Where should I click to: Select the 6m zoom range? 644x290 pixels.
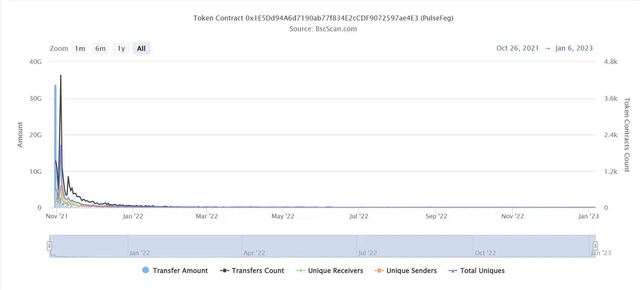pyautogui.click(x=100, y=48)
